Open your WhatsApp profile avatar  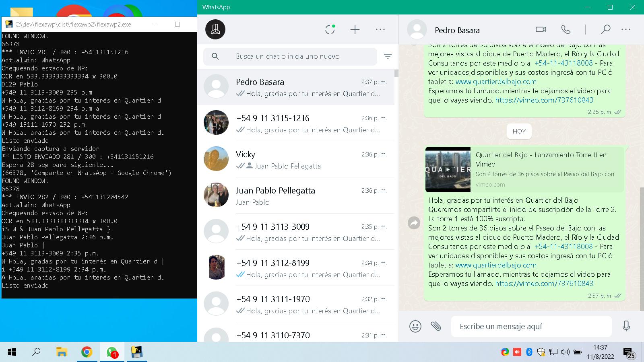[x=215, y=29]
